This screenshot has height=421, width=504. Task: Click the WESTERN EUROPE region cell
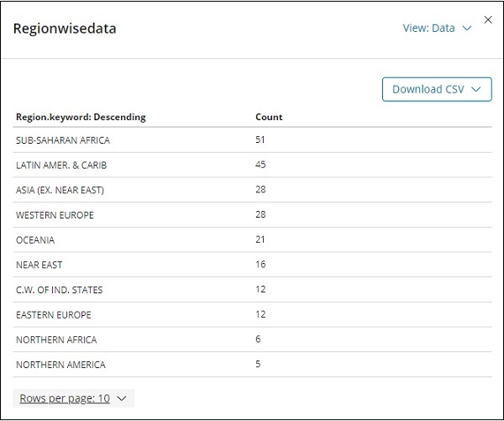click(55, 215)
